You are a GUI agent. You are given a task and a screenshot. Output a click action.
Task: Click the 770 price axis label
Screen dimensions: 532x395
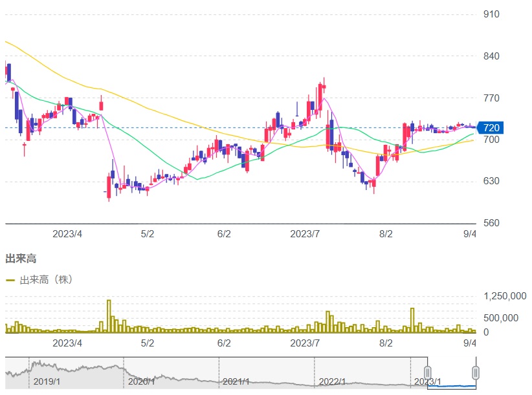pyautogui.click(x=491, y=98)
